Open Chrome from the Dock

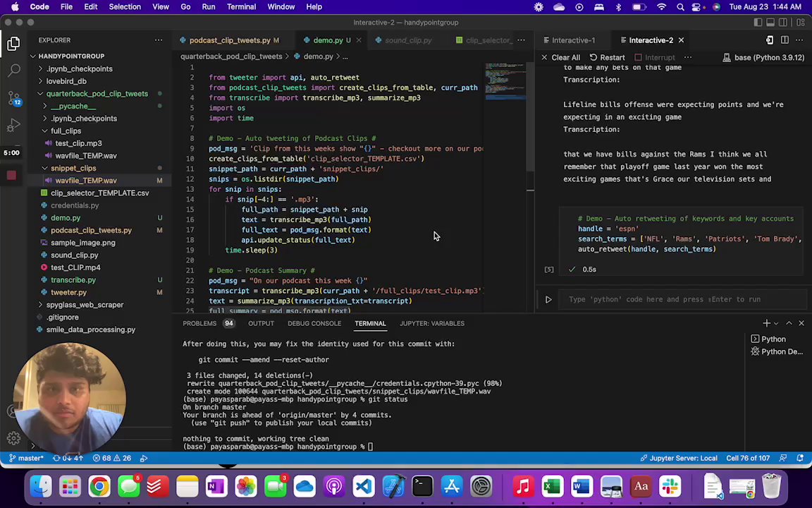coord(99,487)
